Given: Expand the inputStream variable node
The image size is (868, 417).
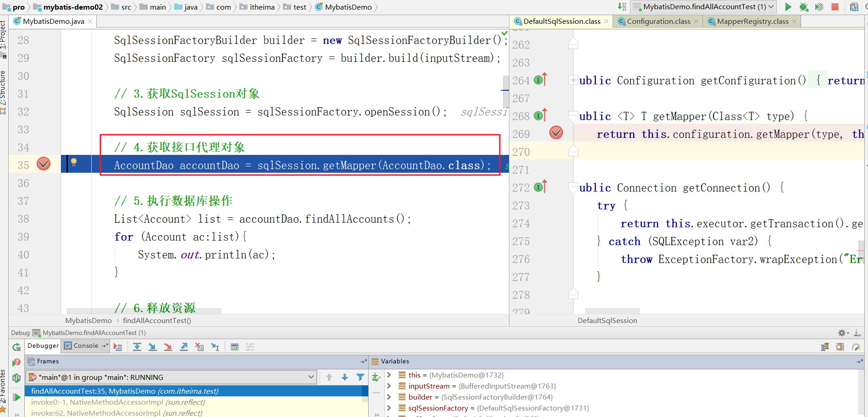Looking at the screenshot, I should (x=389, y=386).
